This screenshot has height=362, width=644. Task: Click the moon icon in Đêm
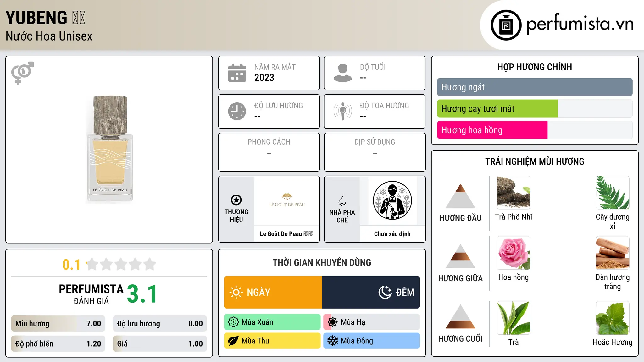tap(385, 292)
